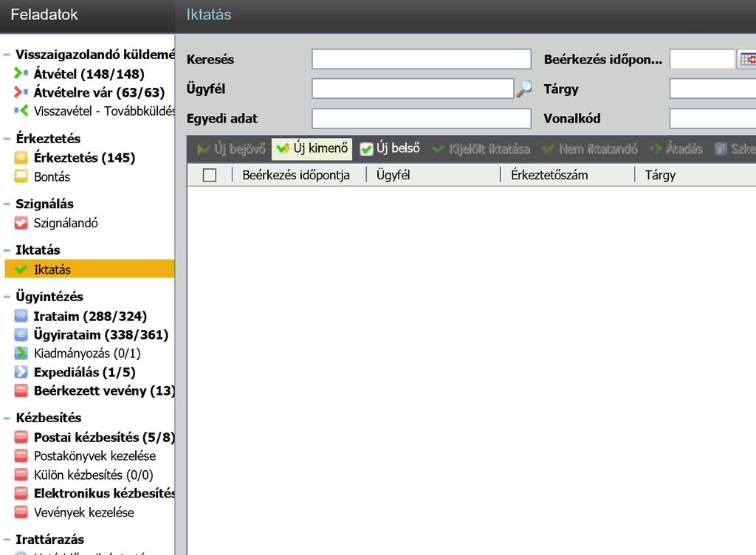Open Expediálás (1/5)
Viewport: 756px width, 555px height.
click(85, 372)
